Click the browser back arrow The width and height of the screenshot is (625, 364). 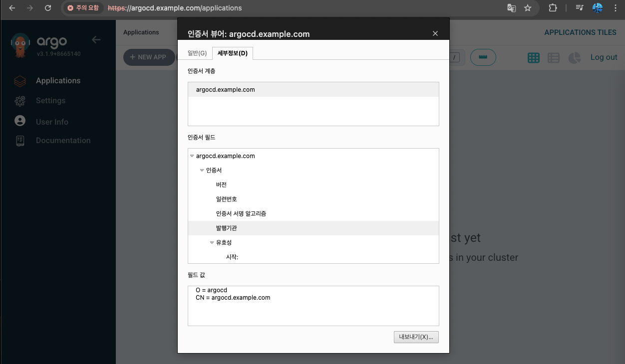click(12, 8)
